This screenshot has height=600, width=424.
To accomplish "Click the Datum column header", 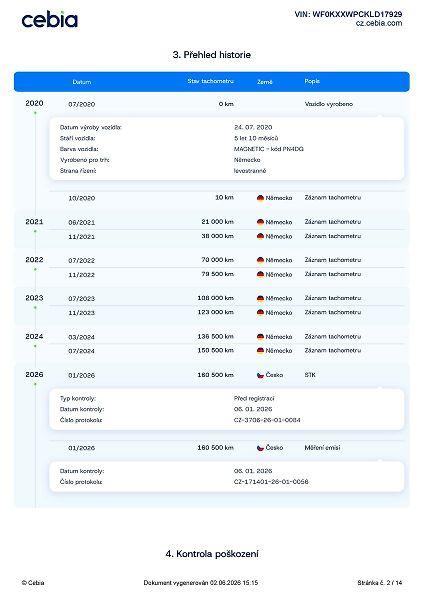I will click(82, 82).
